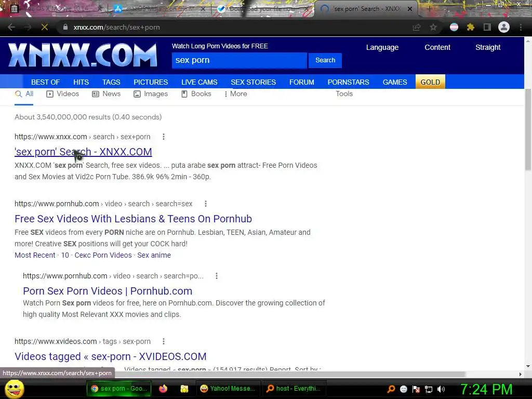Open the 'Videos tagged' xvideos result link

[x=110, y=356]
